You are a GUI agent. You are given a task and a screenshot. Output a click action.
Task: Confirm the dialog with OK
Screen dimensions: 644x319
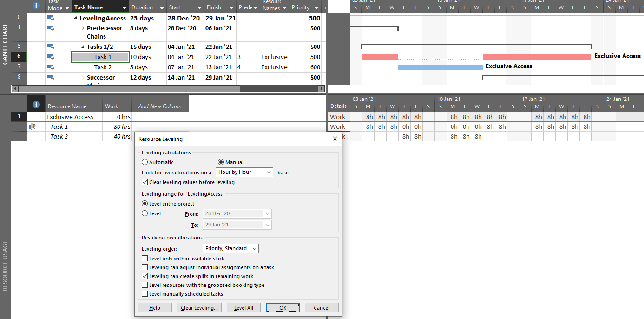pos(283,308)
